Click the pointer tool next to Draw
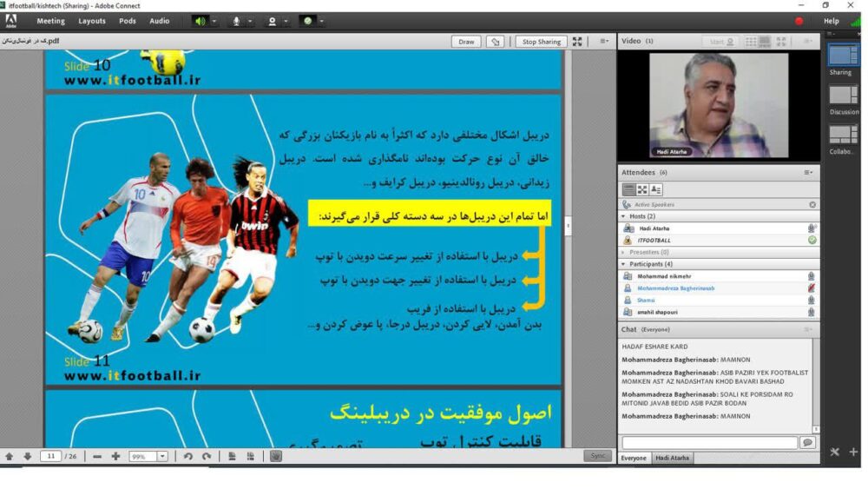Image resolution: width=868 pixels, height=489 pixels. [495, 42]
